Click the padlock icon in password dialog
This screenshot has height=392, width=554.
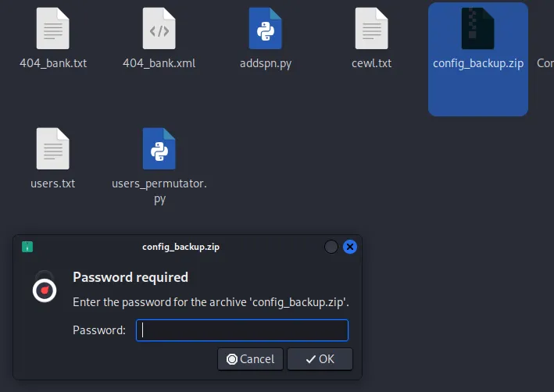[x=45, y=287]
